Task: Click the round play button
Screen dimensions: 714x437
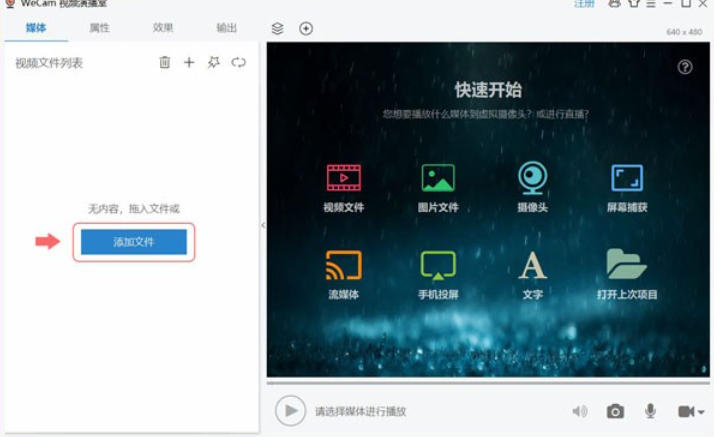Action: pos(290,411)
